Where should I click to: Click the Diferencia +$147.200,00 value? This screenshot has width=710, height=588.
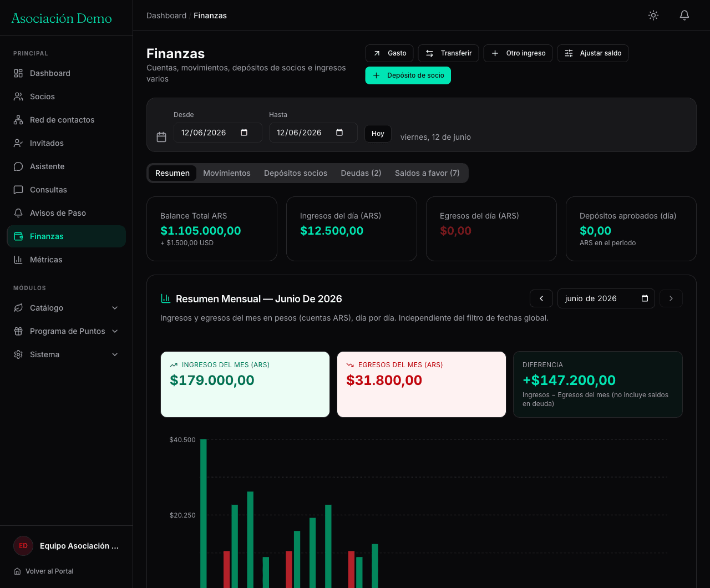pos(569,381)
